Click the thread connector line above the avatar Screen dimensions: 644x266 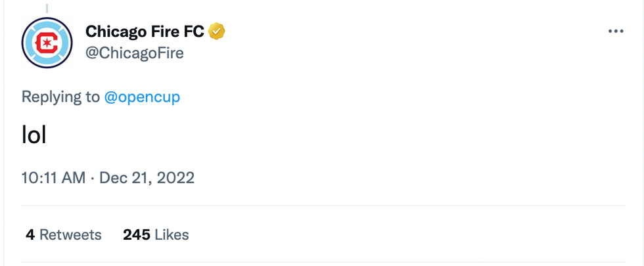coord(47,8)
